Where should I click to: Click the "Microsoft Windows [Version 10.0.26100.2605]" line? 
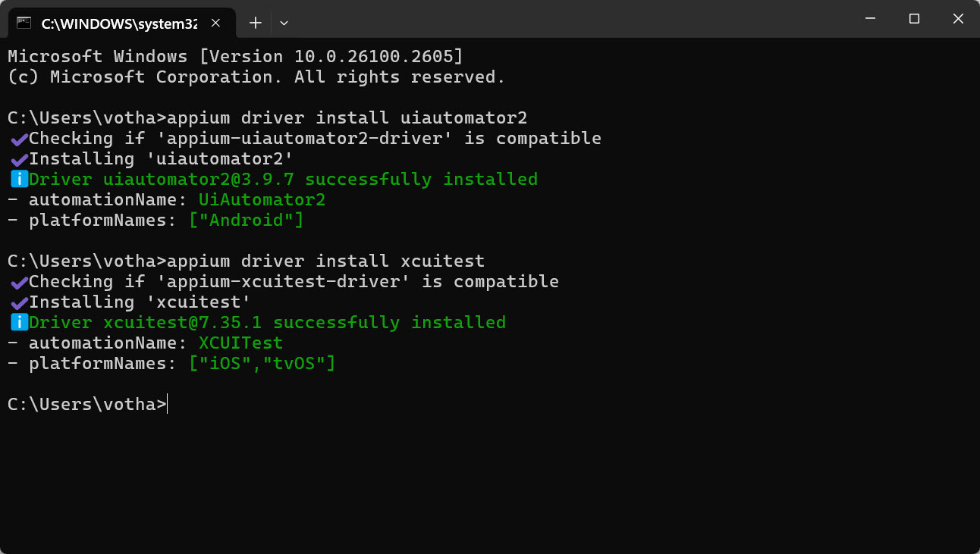[235, 57]
